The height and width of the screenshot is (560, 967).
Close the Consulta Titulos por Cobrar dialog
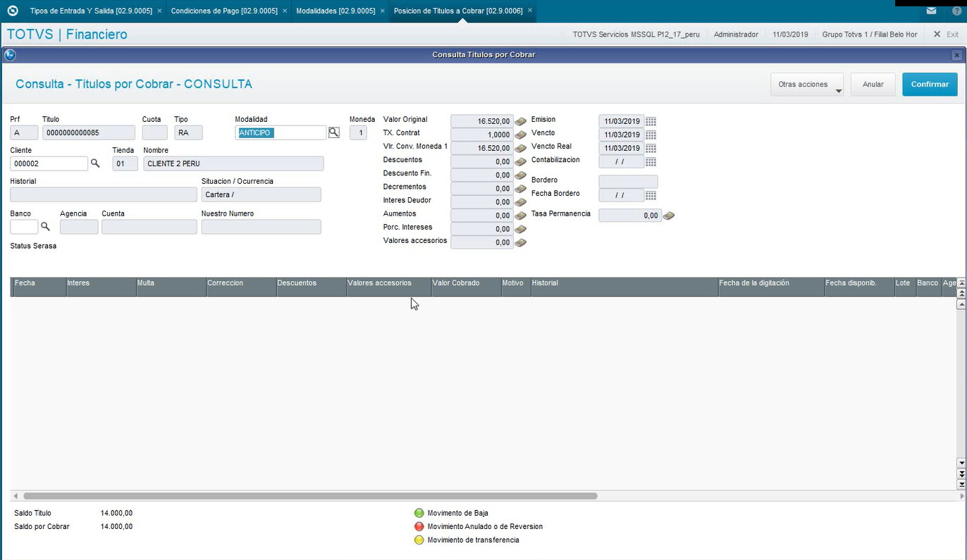[956, 55]
